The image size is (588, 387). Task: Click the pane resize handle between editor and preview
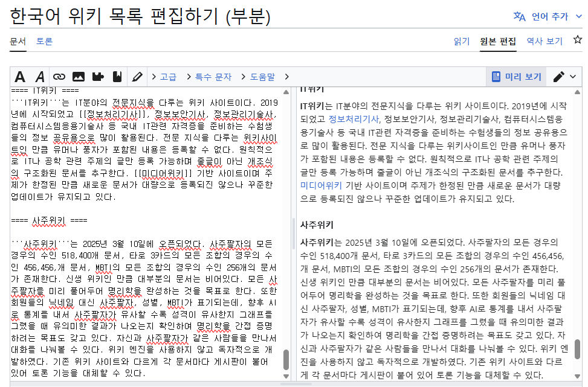tap(294, 234)
